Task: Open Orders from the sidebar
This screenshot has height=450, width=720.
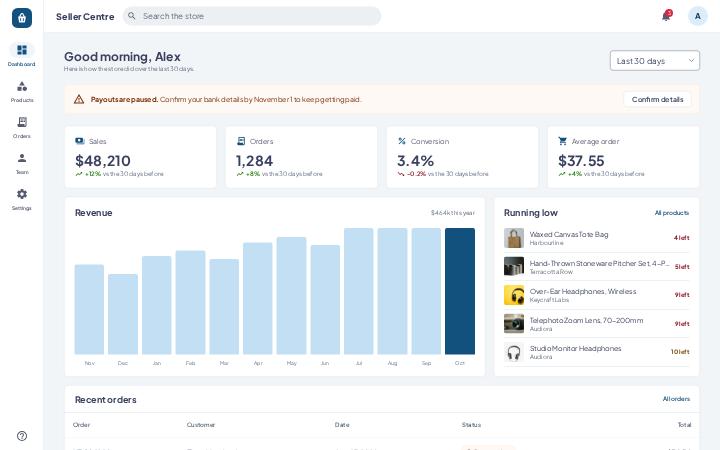Action: pos(22,127)
